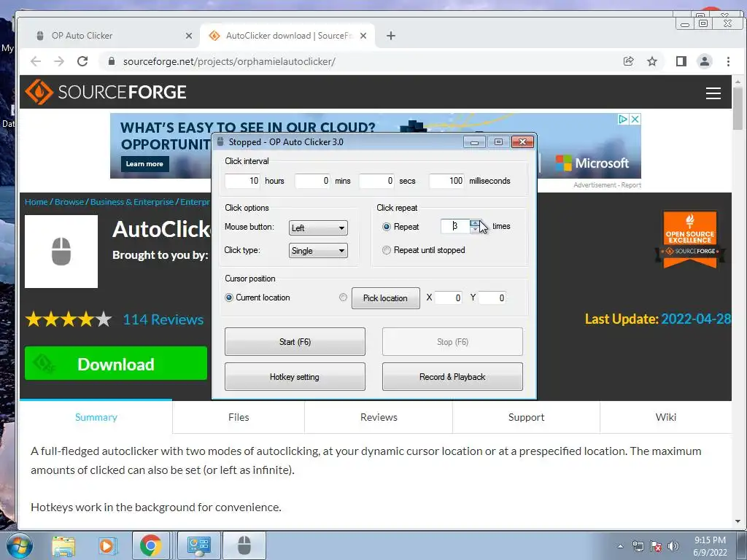Close the AutoClicker download SourceForge tab
The height and width of the screenshot is (560, 747).
pos(363,36)
